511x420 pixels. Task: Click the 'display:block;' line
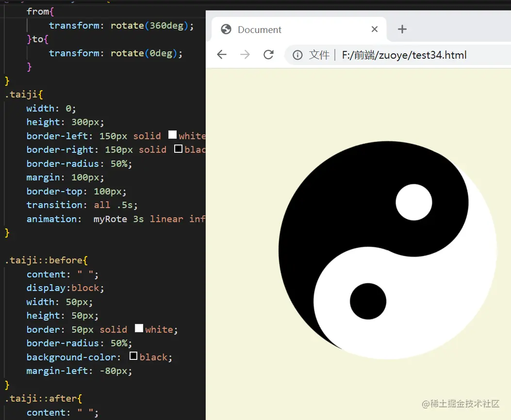[65, 288]
